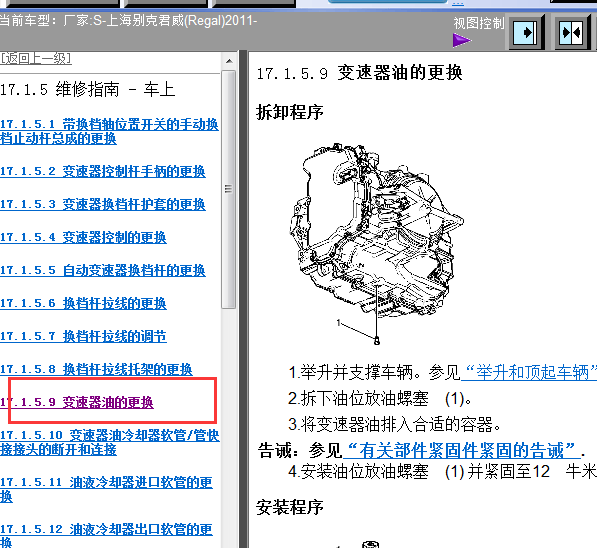Screen dimensions: 597x548
Task: Click the 17.1.5.9 变速器油的更换 page heading
Action: (x=359, y=73)
